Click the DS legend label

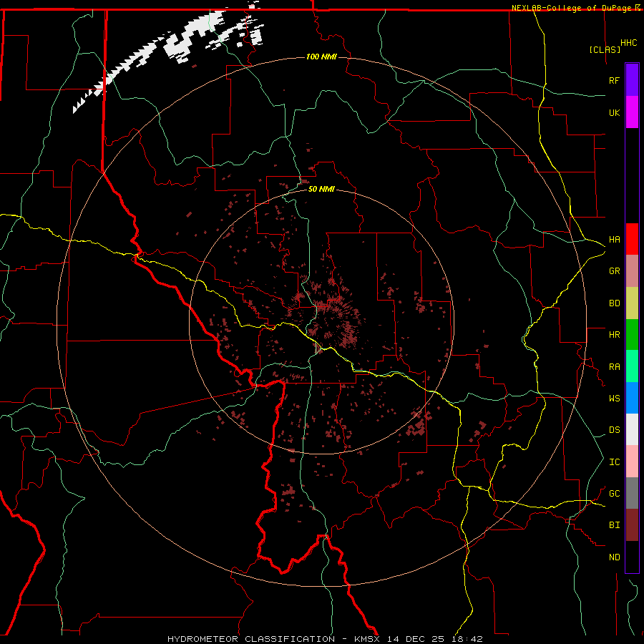pos(614,429)
